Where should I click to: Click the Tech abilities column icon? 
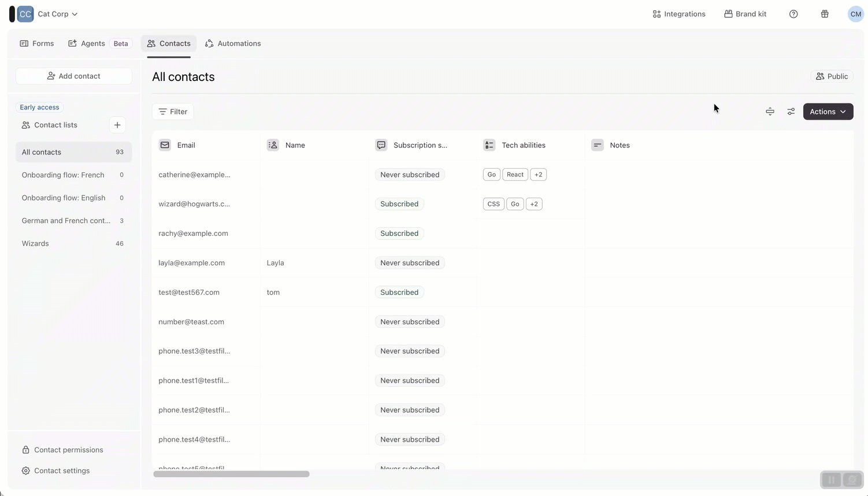tap(489, 145)
